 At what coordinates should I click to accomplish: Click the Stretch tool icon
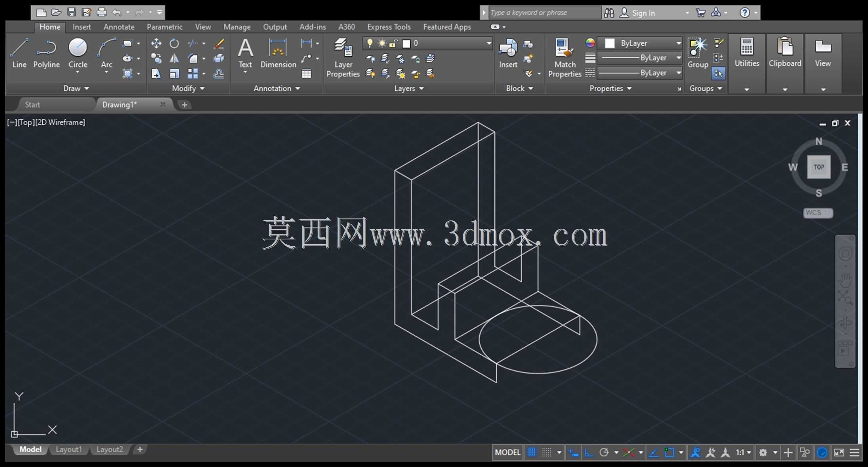point(156,74)
